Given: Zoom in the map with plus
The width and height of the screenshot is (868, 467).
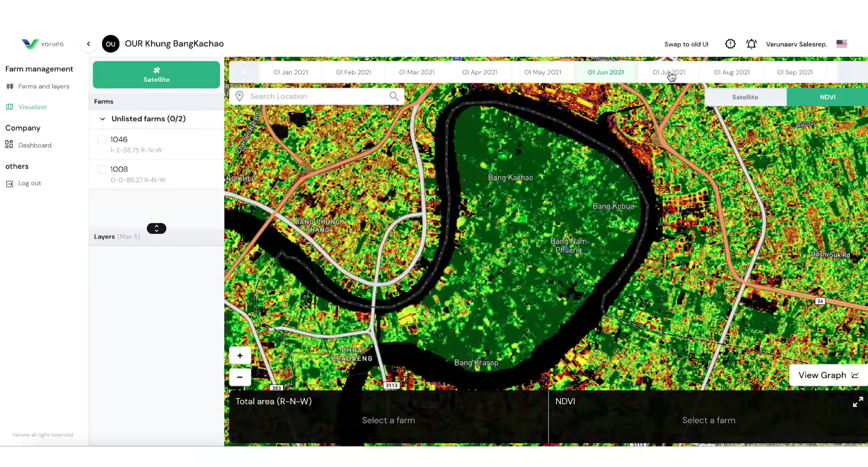Looking at the screenshot, I should pyautogui.click(x=240, y=356).
